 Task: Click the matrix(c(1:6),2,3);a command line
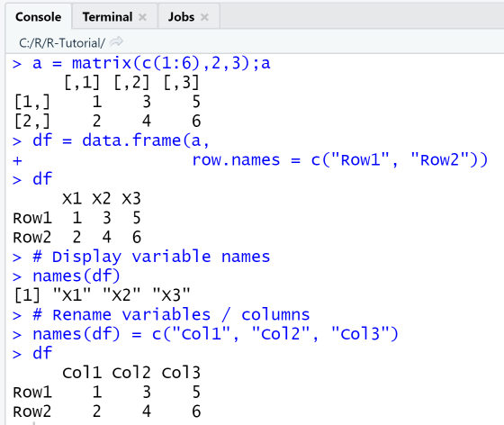(x=142, y=63)
